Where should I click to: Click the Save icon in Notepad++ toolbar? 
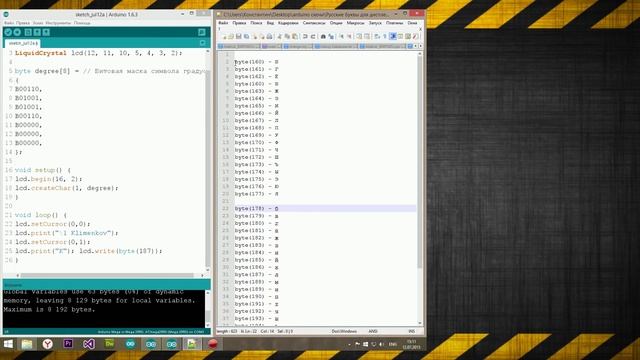(239, 36)
